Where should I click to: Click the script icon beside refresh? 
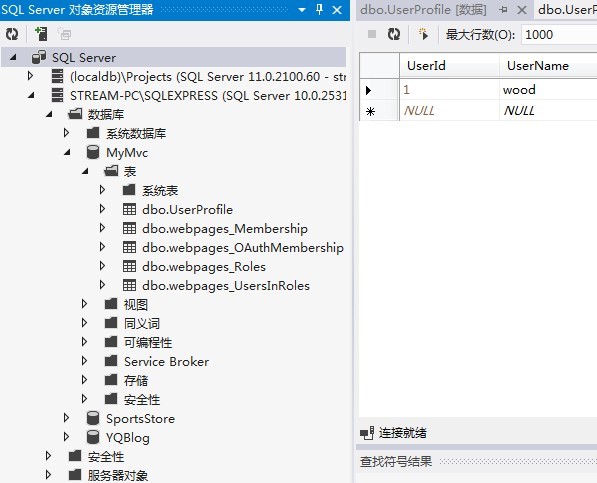(x=423, y=34)
